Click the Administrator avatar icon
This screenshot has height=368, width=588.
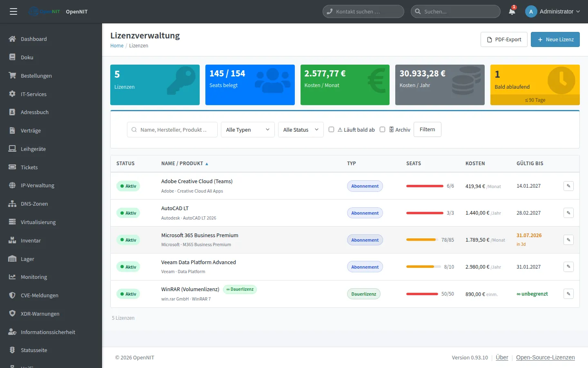531,11
